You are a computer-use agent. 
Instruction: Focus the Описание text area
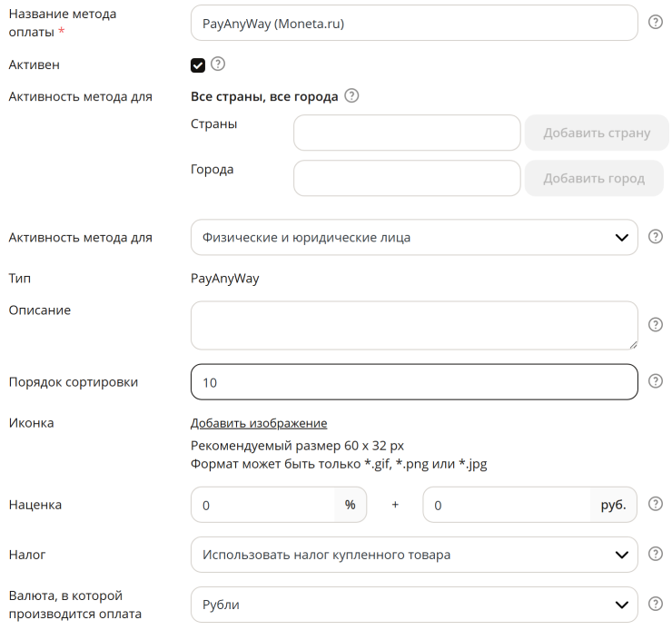[414, 326]
